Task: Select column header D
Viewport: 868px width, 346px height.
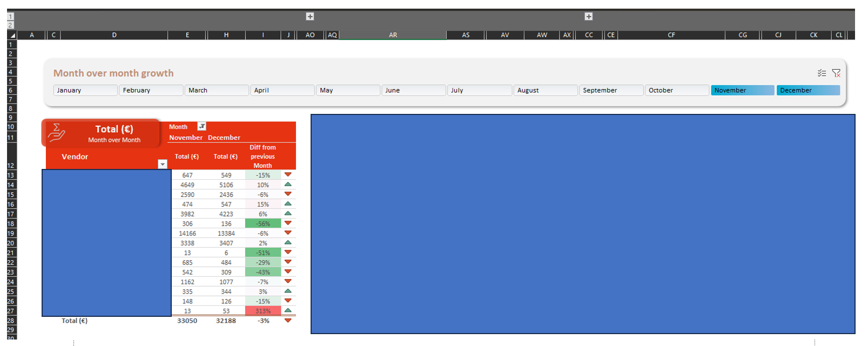Action: coord(114,35)
